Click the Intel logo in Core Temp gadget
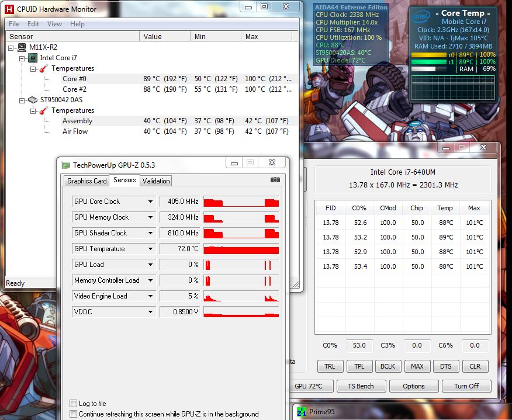The image size is (512, 420). click(x=420, y=16)
